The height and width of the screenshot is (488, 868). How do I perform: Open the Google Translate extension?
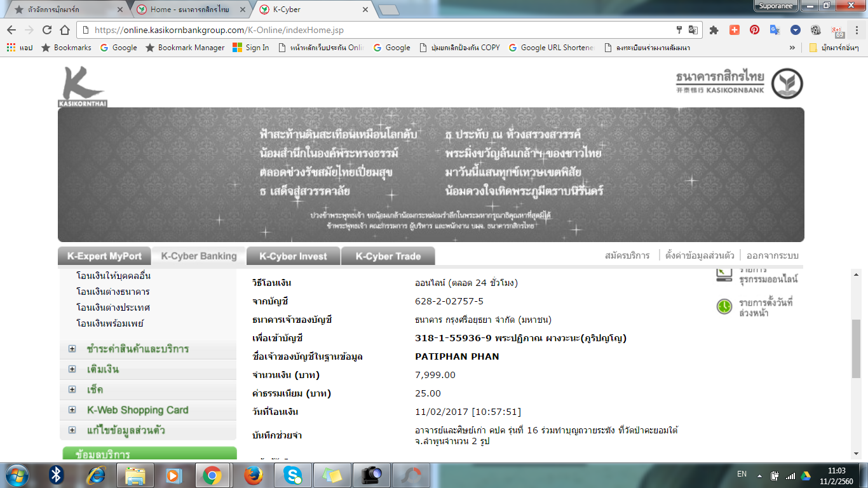point(775,30)
